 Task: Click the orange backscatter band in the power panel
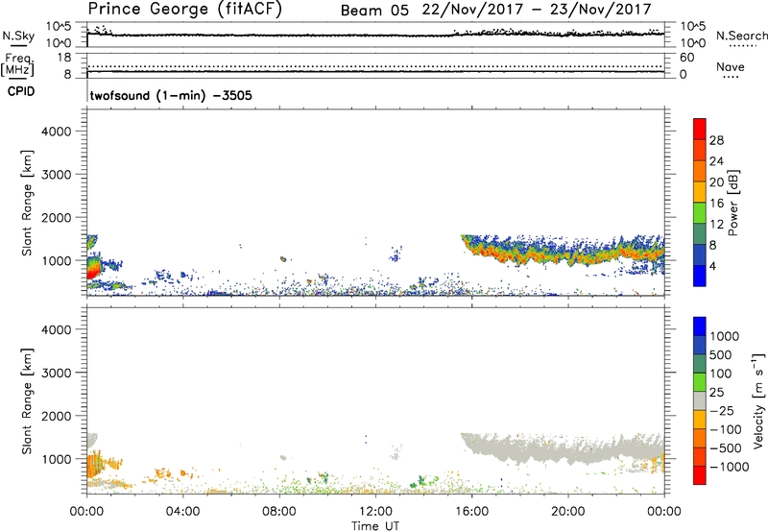pyautogui.click(x=564, y=253)
